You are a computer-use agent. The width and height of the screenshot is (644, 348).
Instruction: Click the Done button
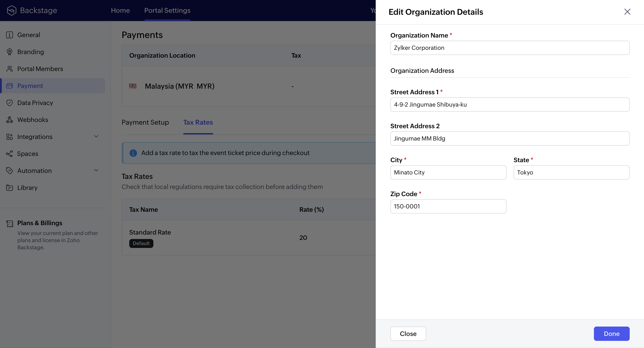point(612,333)
